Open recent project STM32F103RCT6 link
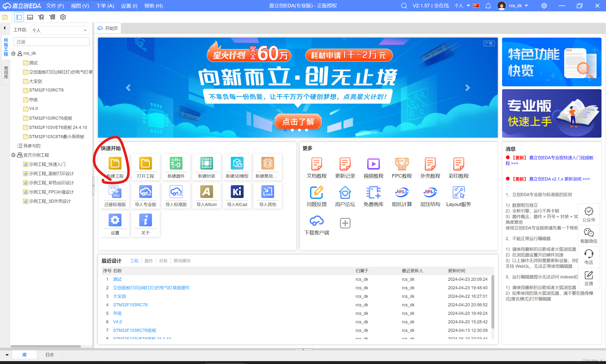The image size is (606, 364). point(130,305)
